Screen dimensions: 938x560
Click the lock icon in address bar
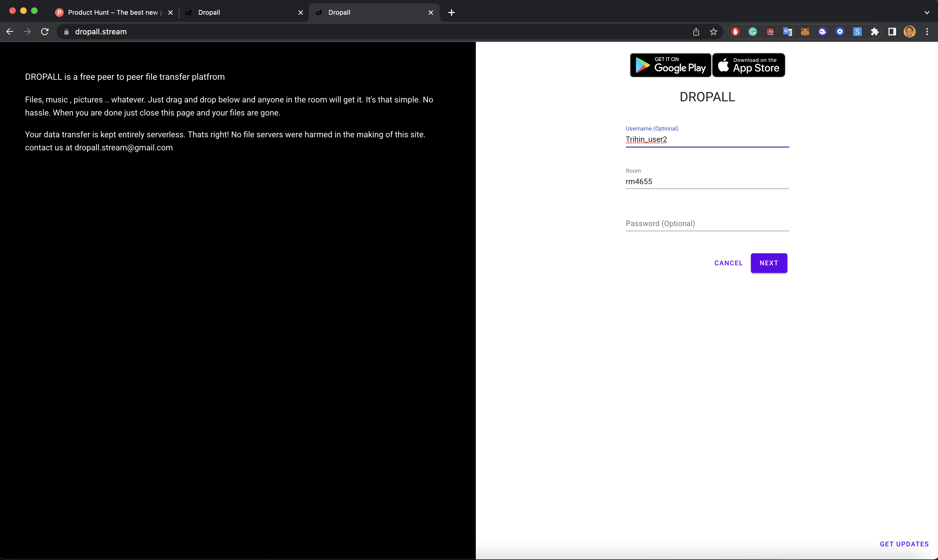point(66,32)
